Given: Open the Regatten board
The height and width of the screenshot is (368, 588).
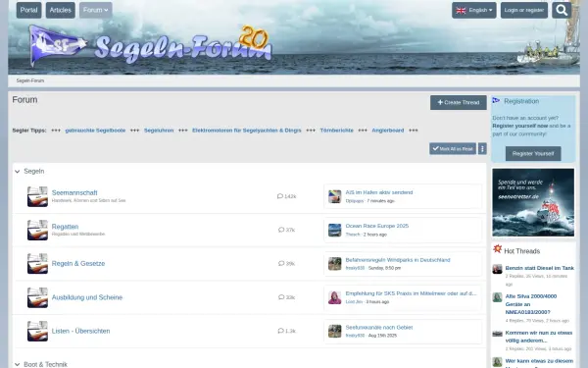Looking at the screenshot, I should point(66,227).
